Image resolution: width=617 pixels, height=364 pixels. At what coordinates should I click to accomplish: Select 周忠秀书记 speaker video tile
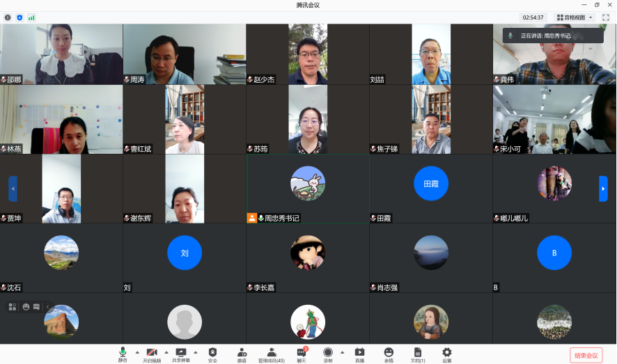tap(308, 189)
